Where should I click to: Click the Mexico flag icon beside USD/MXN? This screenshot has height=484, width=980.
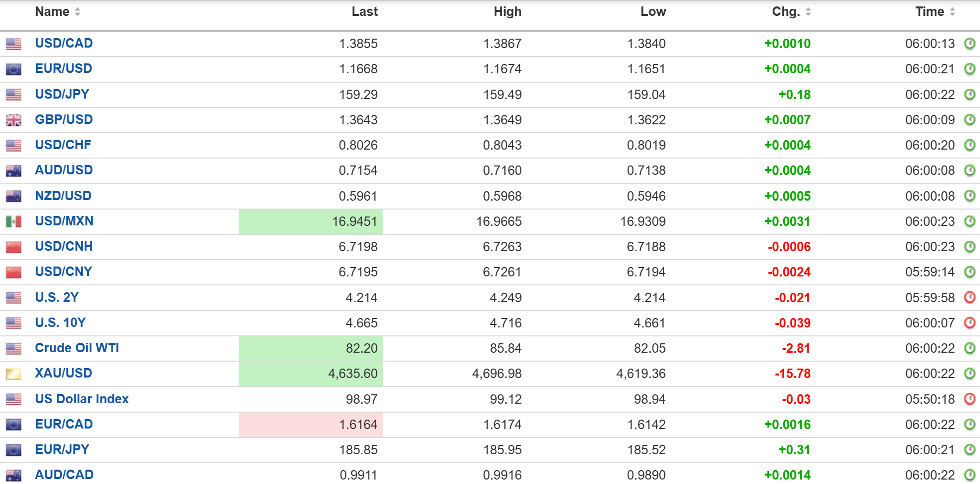(13, 221)
